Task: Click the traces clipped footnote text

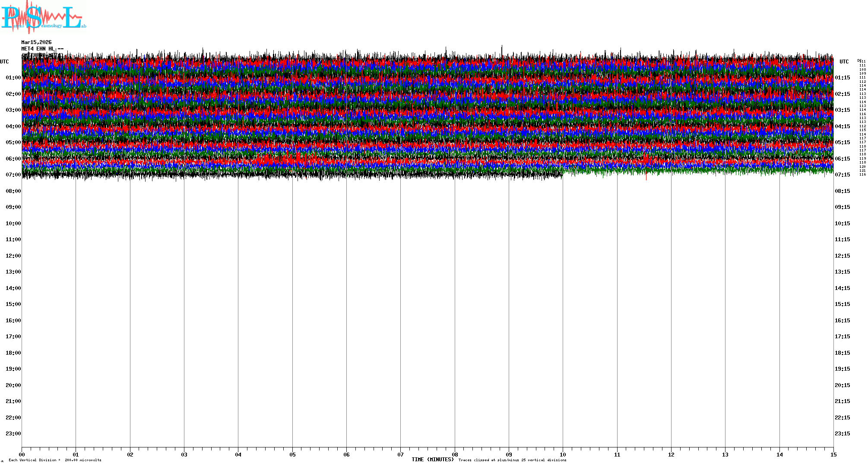Action: coord(512,460)
